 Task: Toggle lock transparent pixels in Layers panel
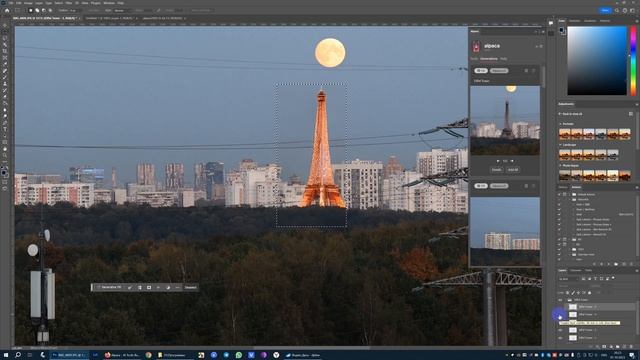click(x=568, y=293)
